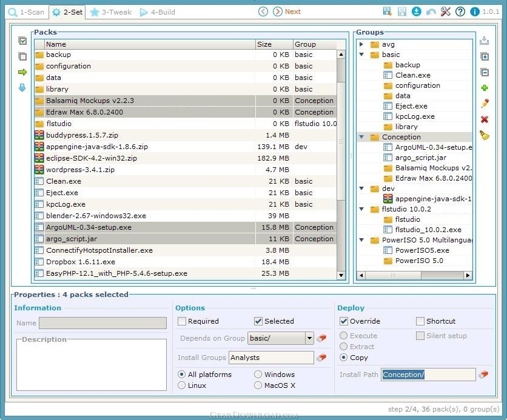Click the pencil icon to edit group

(485, 104)
